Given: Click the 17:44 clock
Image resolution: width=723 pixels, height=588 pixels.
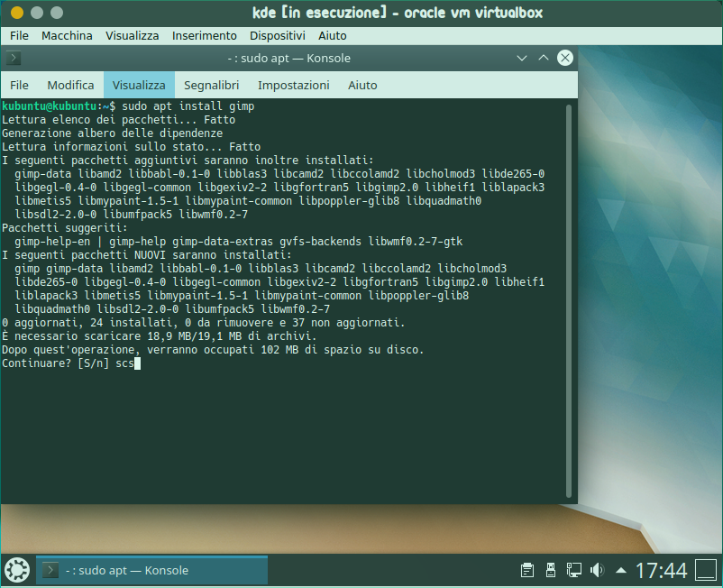Looking at the screenshot, I should [661, 571].
